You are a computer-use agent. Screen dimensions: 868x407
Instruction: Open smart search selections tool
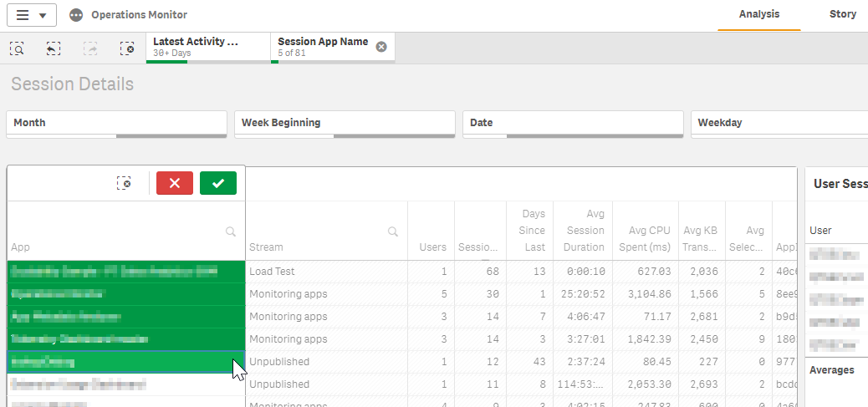[x=18, y=48]
